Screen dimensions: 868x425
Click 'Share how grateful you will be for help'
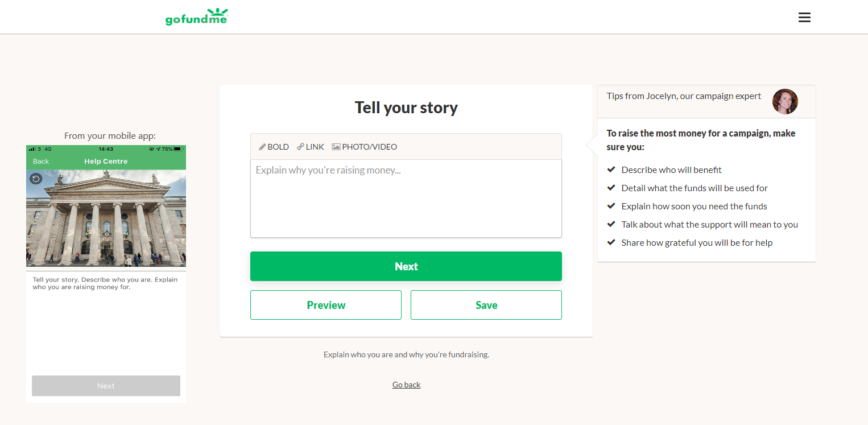click(x=697, y=242)
